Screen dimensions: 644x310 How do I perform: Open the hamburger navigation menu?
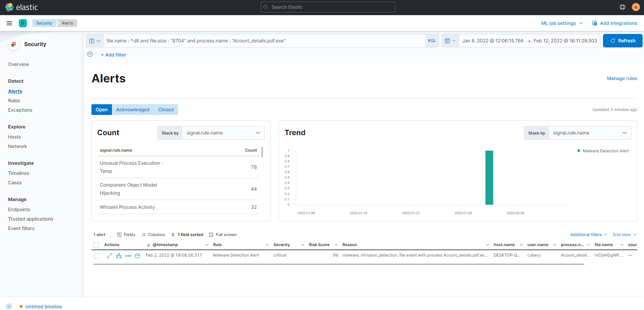[9, 23]
